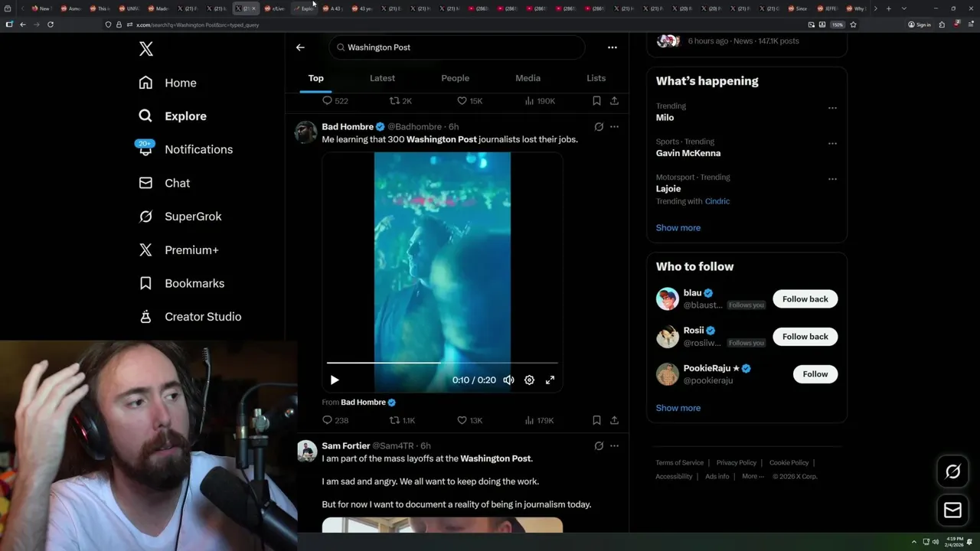The height and width of the screenshot is (551, 980).
Task: Show hidden system tray icons
Action: coord(913,542)
